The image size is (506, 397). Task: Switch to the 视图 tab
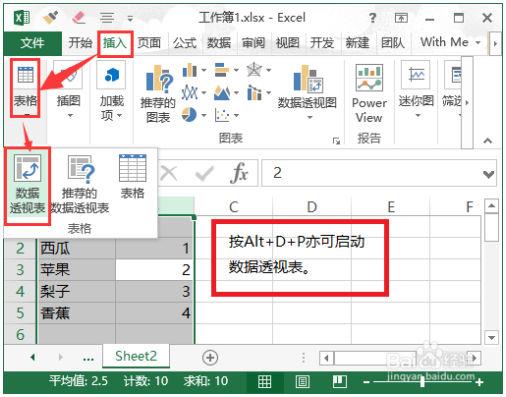coord(288,43)
